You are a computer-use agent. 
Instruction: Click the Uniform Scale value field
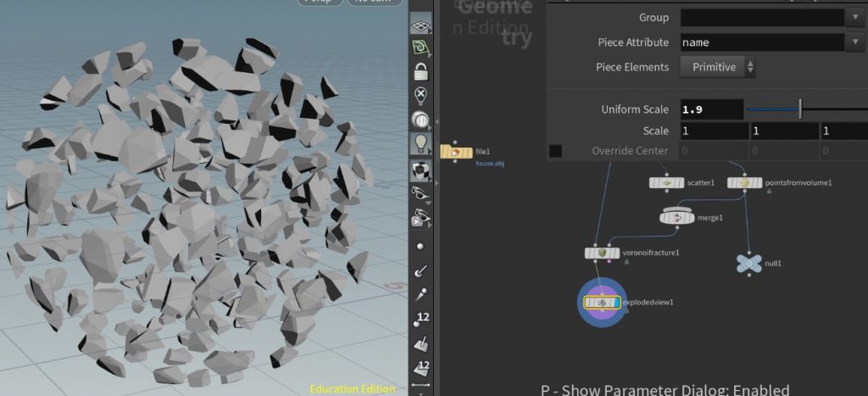[711, 109]
